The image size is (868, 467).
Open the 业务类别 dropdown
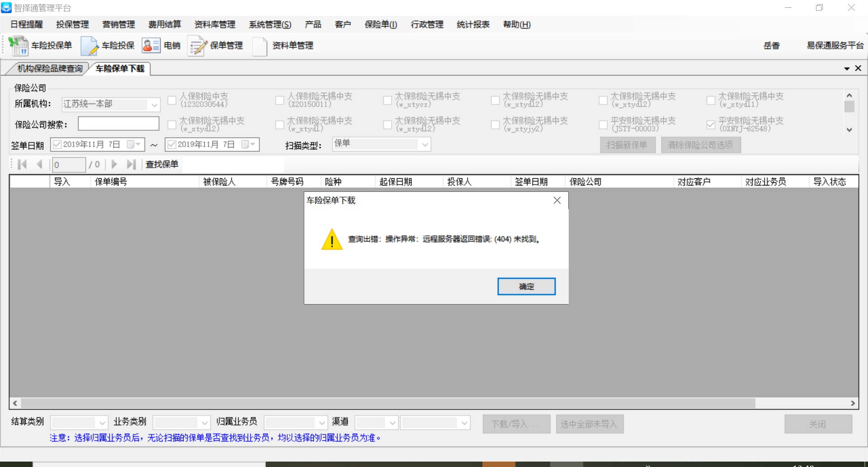[x=205, y=423]
